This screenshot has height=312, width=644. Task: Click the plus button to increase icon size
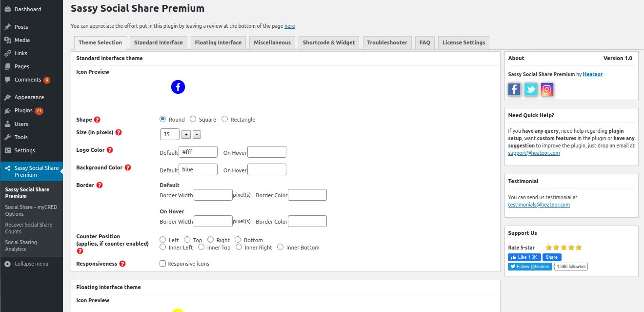(186, 133)
